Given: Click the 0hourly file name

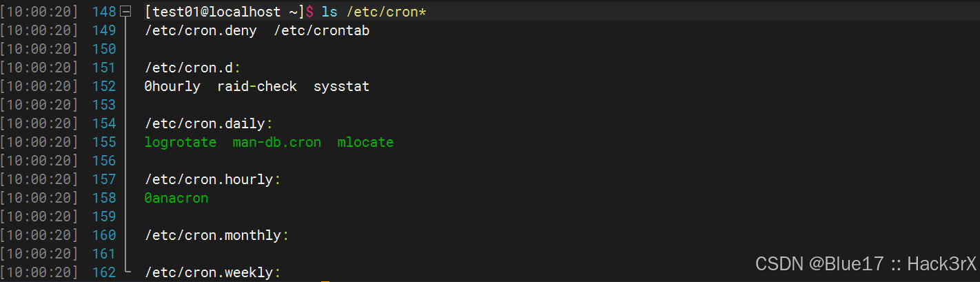Looking at the screenshot, I should 172,87.
